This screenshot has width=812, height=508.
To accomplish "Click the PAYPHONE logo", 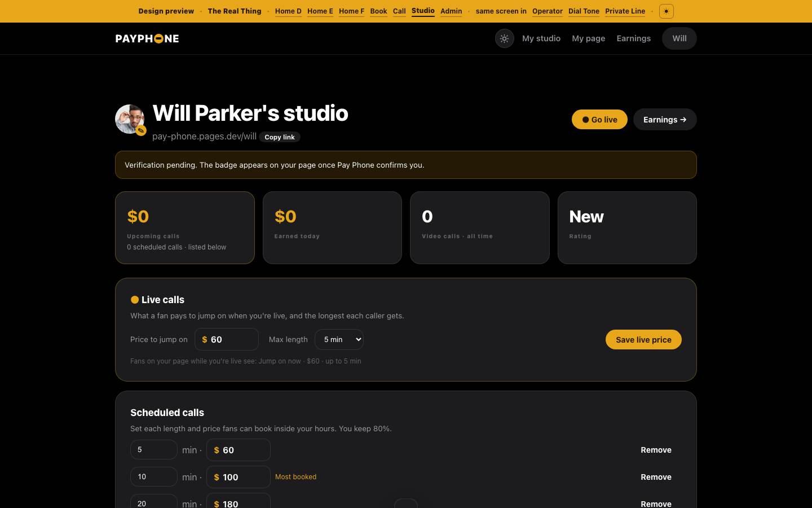I will click(147, 38).
